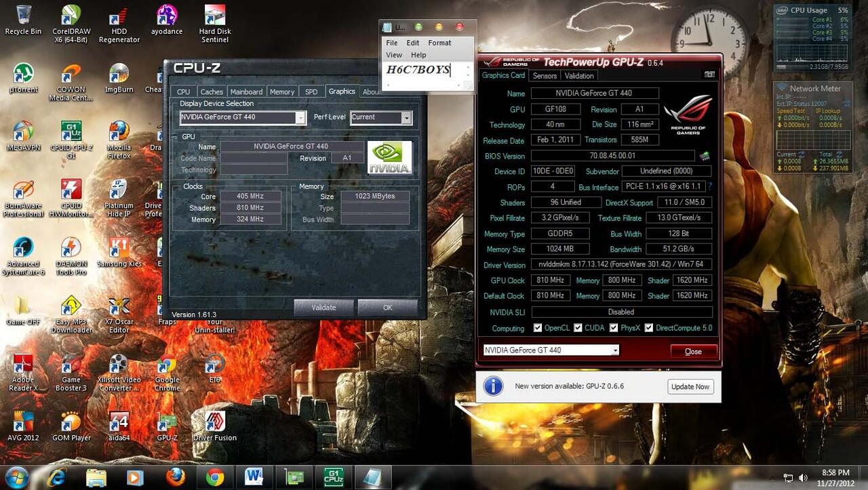Switch to Validation tab in GPU-Z
The width and height of the screenshot is (868, 490).
[x=579, y=76]
